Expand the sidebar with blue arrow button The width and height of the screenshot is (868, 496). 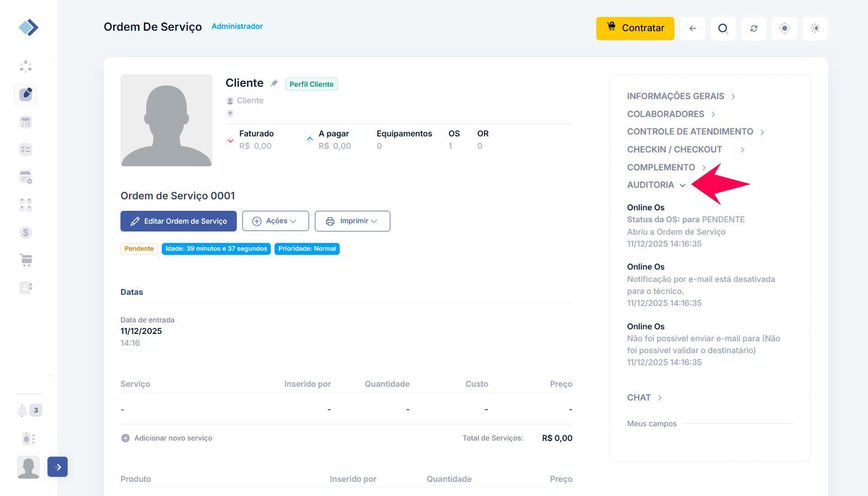pyautogui.click(x=58, y=467)
